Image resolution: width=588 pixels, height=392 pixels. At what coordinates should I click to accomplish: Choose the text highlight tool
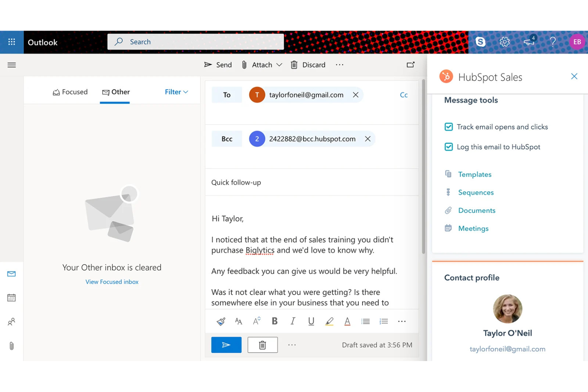click(x=329, y=321)
